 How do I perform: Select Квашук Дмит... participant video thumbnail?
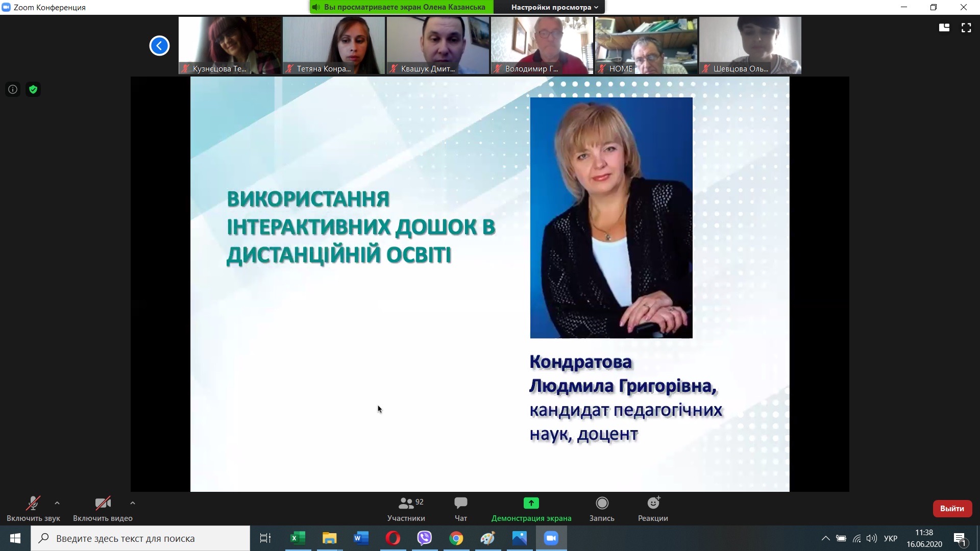tap(438, 45)
